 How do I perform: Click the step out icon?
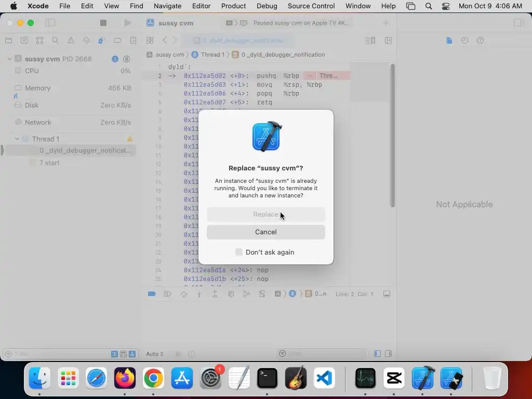point(215,294)
